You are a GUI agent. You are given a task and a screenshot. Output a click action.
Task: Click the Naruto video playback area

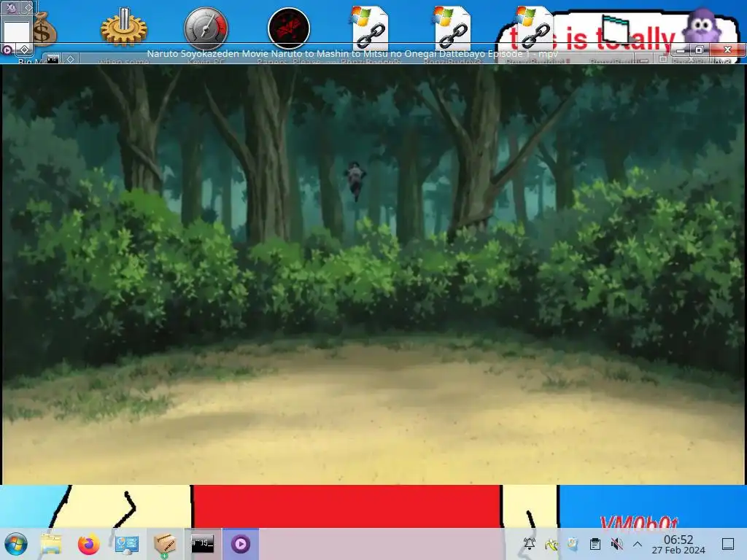tap(373, 275)
